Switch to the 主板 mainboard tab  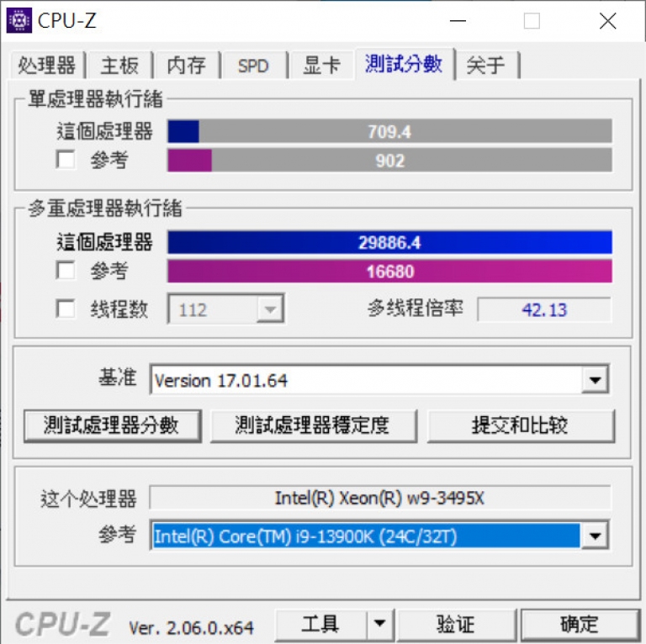119,65
